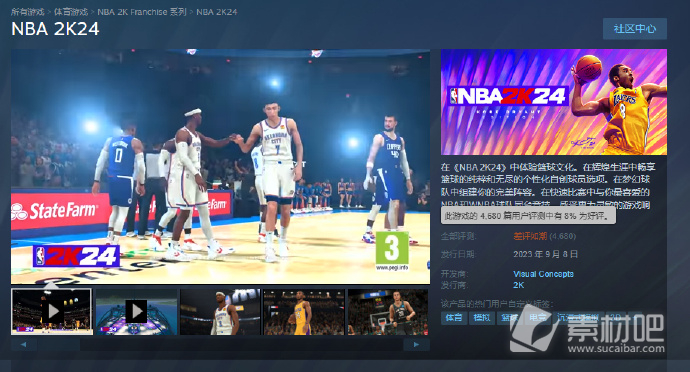The height and width of the screenshot is (372, 690).
Task: Open the 社区中心 community hub button
Action: (635, 29)
